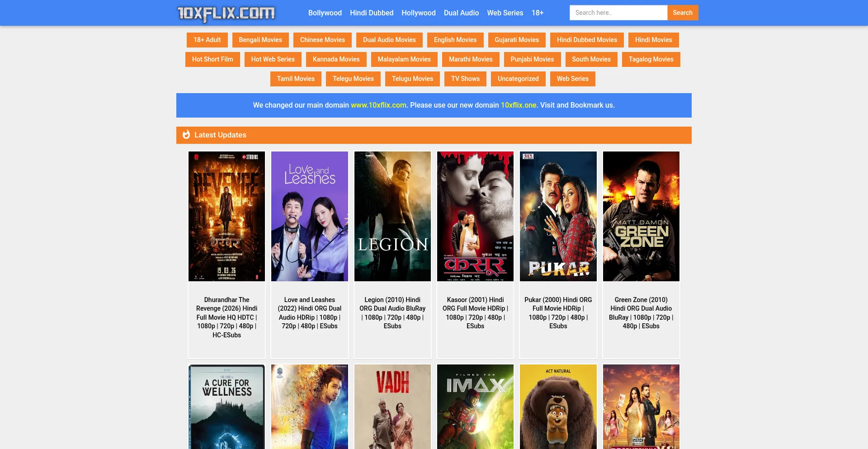The width and height of the screenshot is (868, 449).
Task: Open the Legion movie poster
Action: (392, 216)
